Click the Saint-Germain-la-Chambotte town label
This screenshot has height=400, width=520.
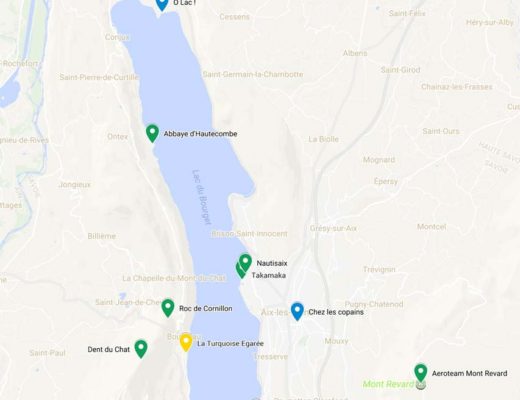(253, 74)
